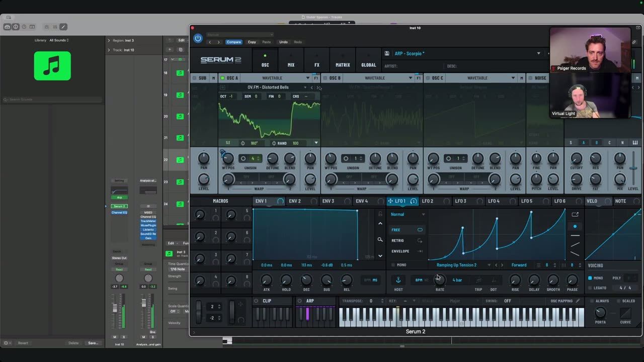Click the envelope lock icon
Screen dimensions: 644x362
coord(380,214)
